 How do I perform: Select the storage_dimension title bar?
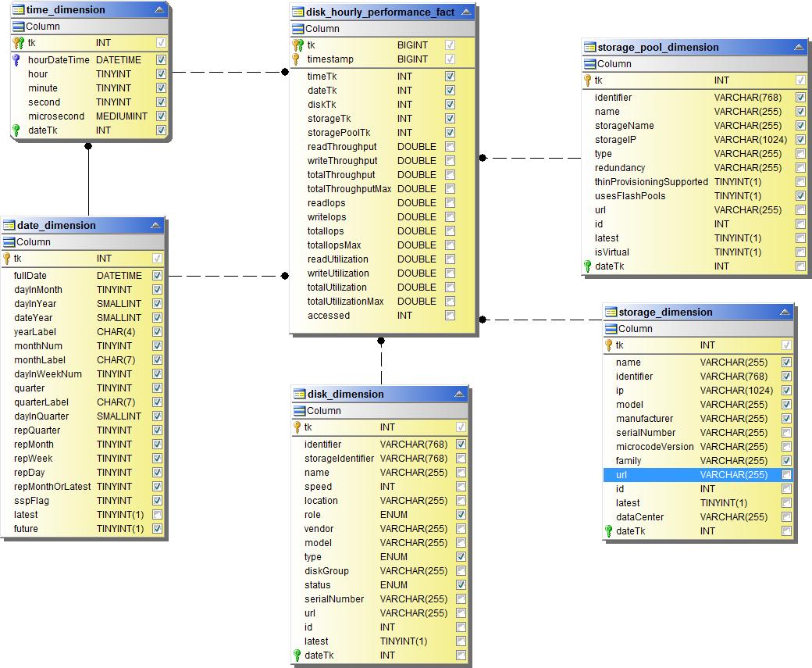(x=665, y=313)
